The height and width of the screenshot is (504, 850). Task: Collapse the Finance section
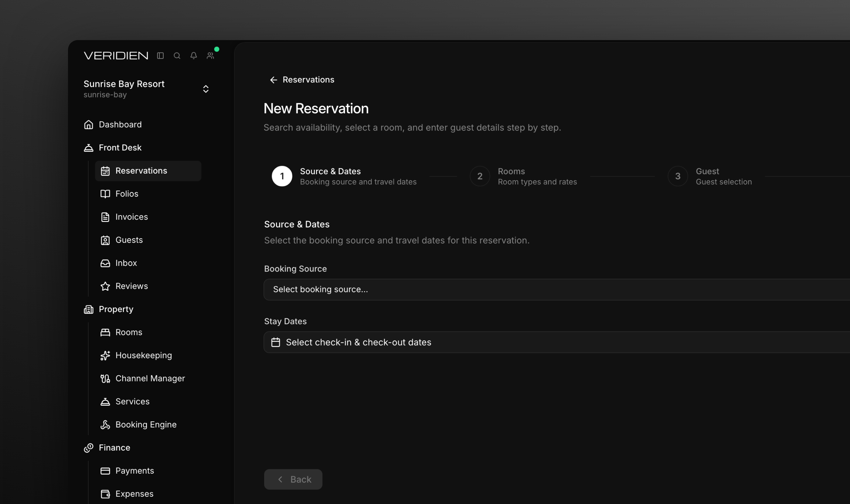click(x=114, y=448)
